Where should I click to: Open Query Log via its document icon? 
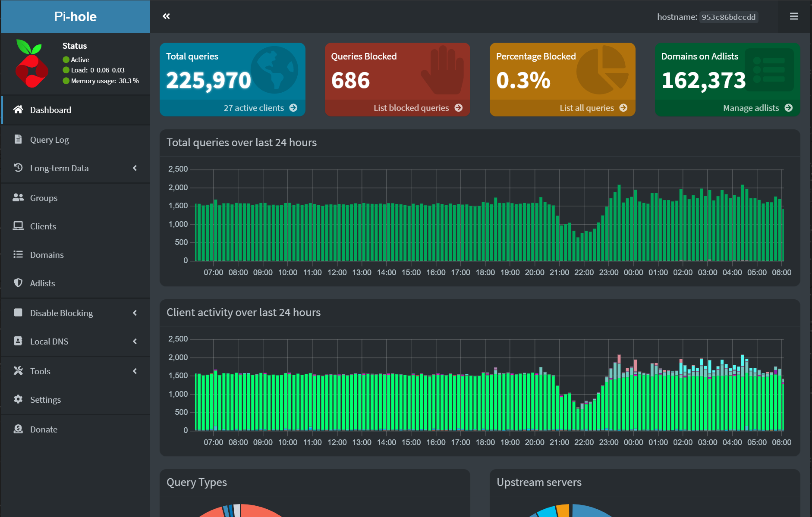[x=18, y=139]
